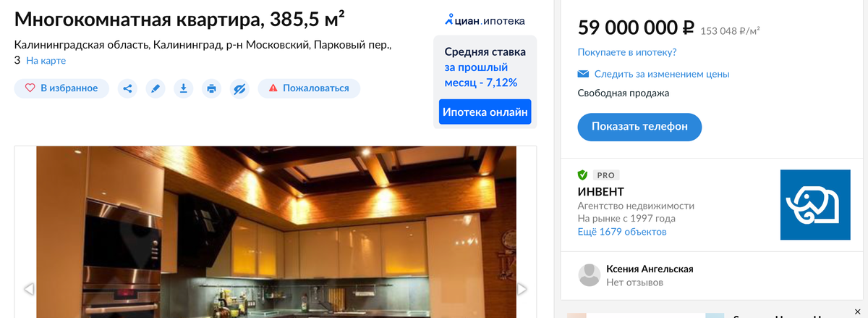Click the pencil edit note icon

coord(156,88)
